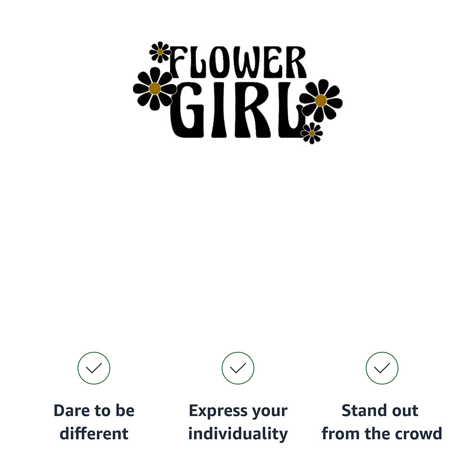
Task: Select the "Express your individuality" text
Action: click(238, 422)
